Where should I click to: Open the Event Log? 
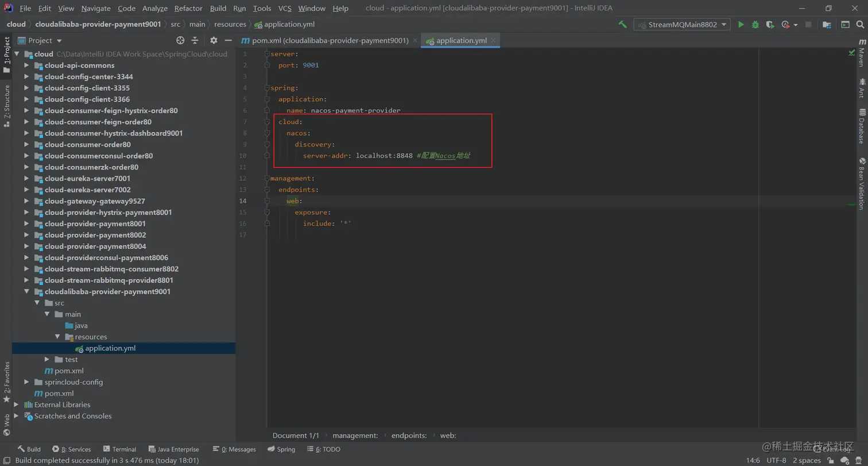[x=831, y=449]
